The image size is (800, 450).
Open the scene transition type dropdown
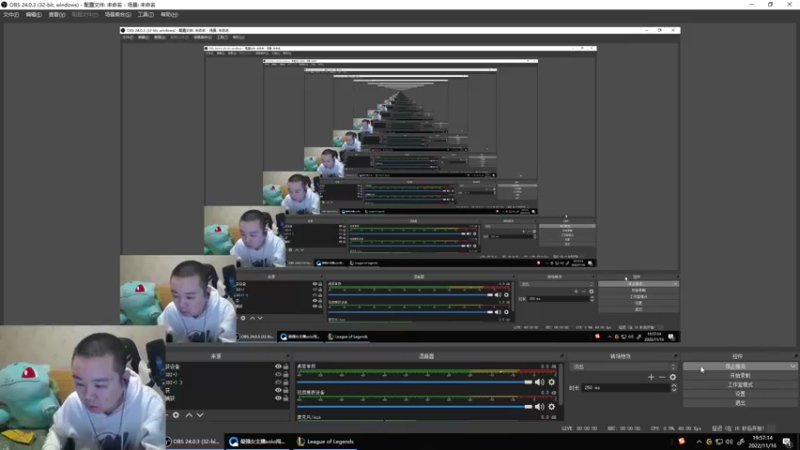pos(623,366)
